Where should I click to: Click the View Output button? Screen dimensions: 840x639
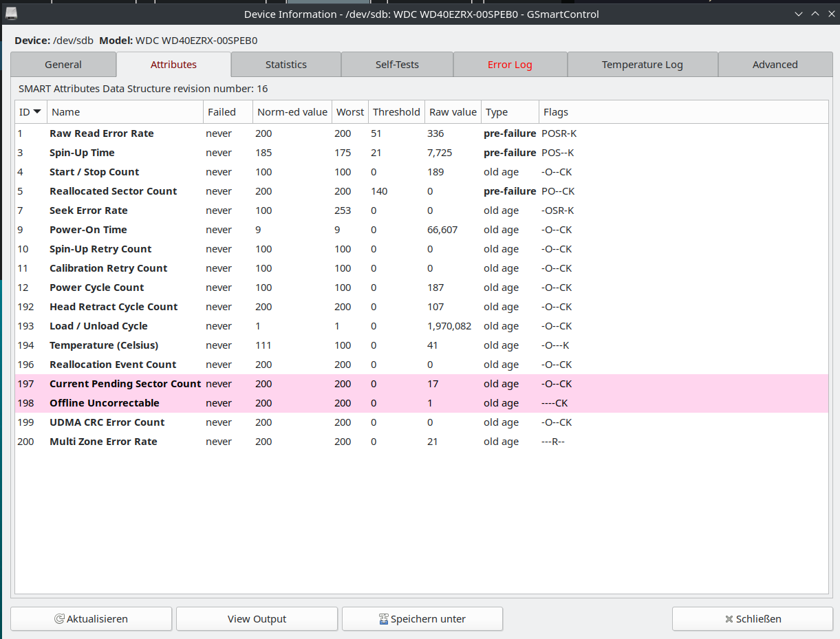(257, 619)
